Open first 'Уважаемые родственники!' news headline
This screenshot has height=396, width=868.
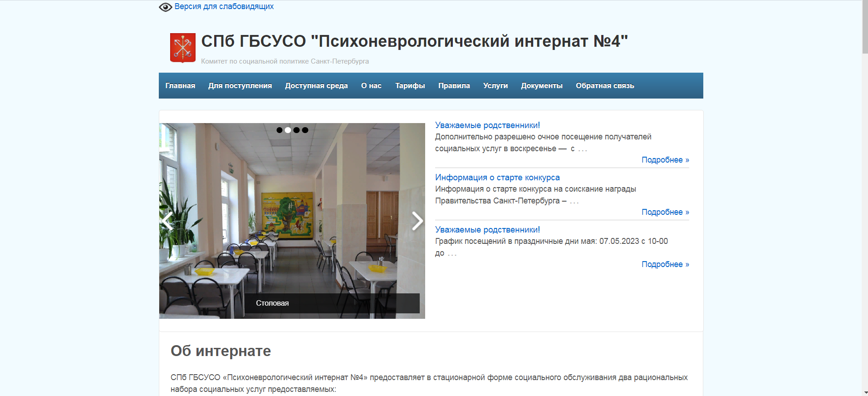487,125
